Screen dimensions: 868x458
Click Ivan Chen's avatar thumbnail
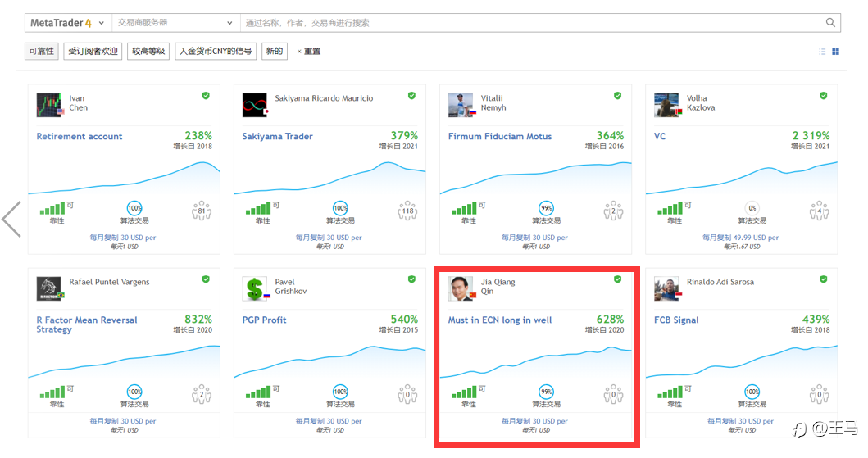(x=49, y=105)
